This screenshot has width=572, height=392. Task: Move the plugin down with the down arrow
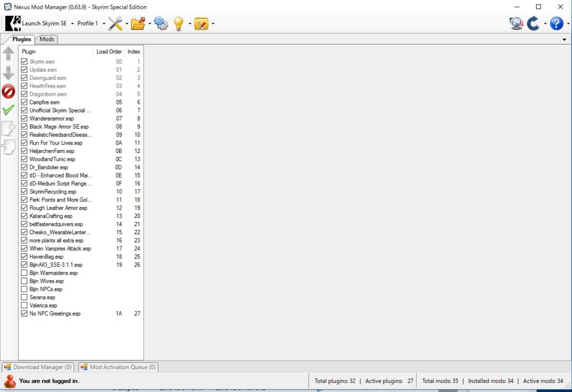[8, 73]
